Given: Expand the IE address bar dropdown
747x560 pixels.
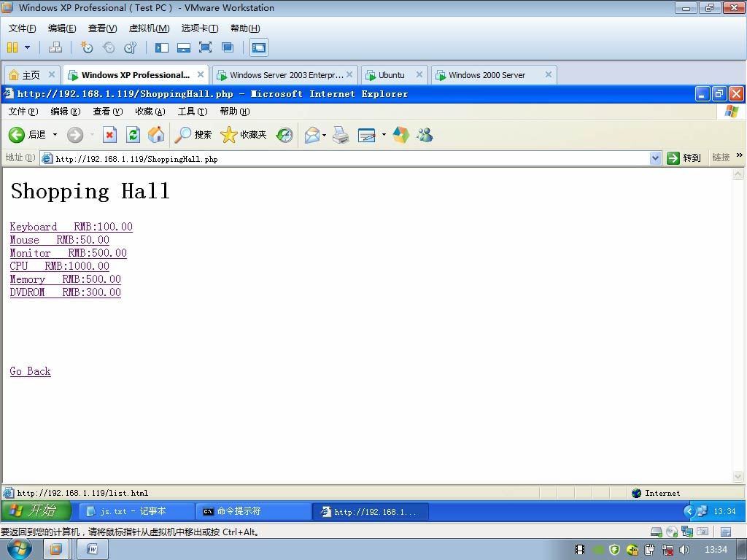Looking at the screenshot, I should tap(656, 158).
